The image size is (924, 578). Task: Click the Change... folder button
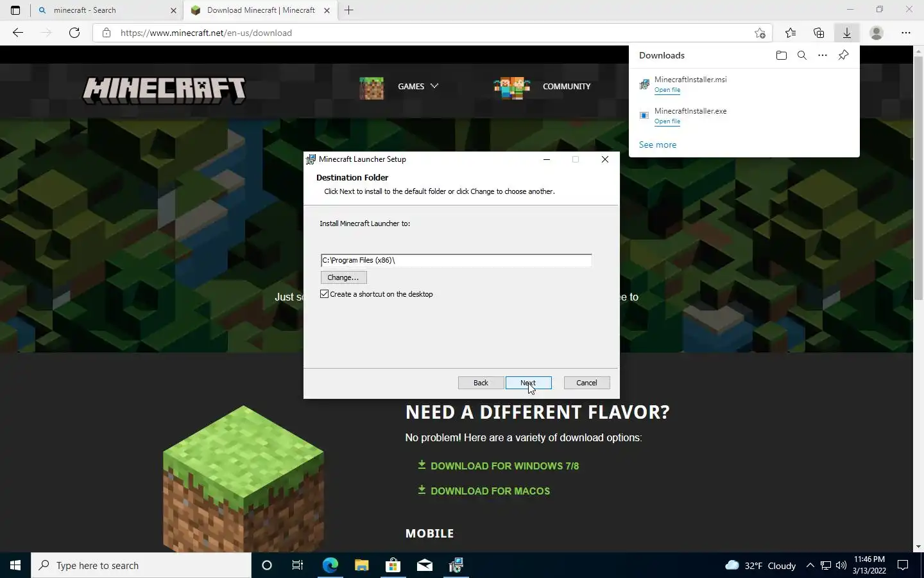tap(343, 277)
